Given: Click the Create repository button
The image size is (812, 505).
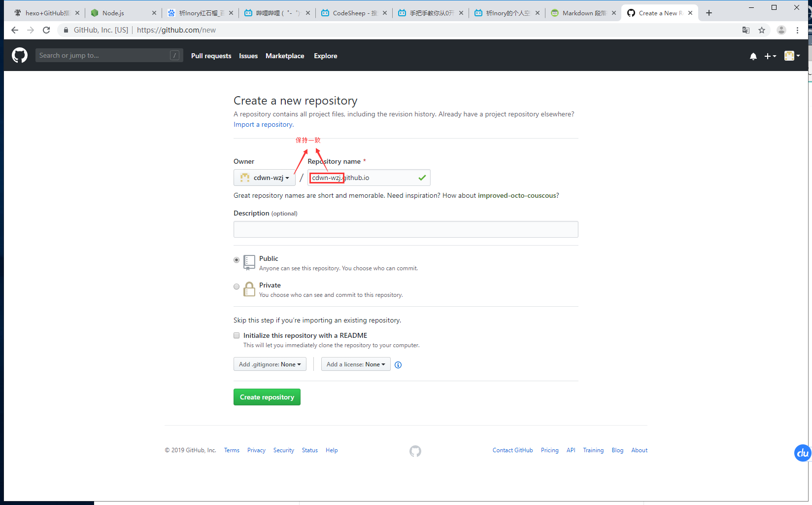Looking at the screenshot, I should coord(267,397).
